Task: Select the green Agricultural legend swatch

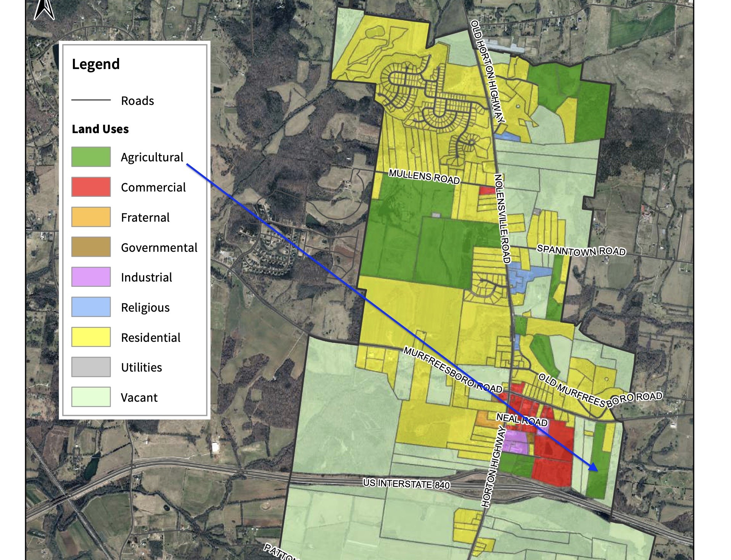Action: (91, 157)
